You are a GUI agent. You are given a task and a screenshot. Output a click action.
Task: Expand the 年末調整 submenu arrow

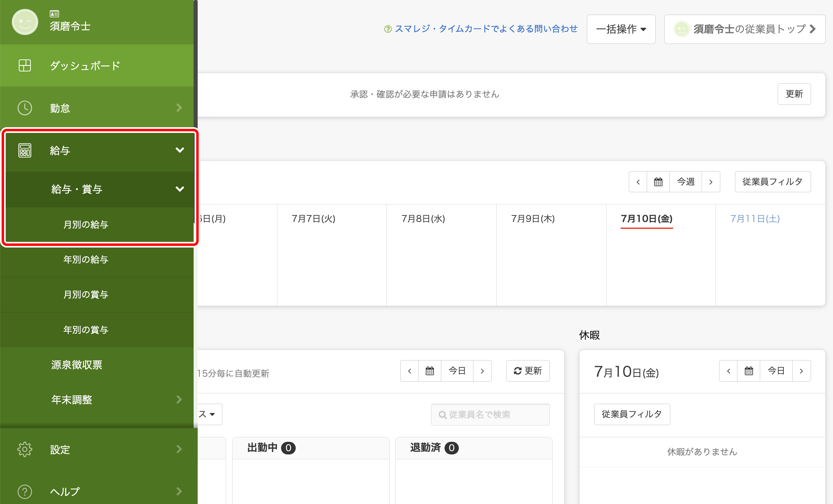(179, 400)
